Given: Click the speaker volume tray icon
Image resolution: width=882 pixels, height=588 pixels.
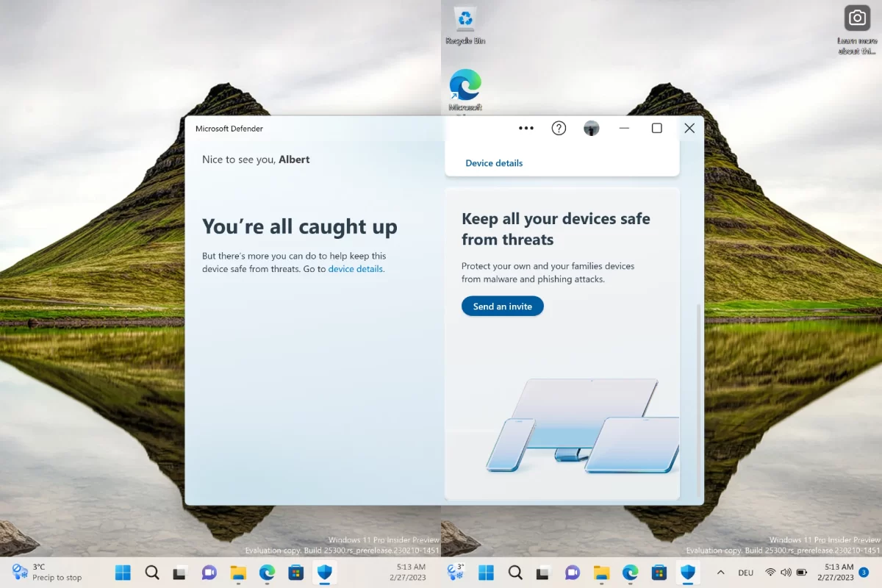Looking at the screenshot, I should [x=786, y=572].
